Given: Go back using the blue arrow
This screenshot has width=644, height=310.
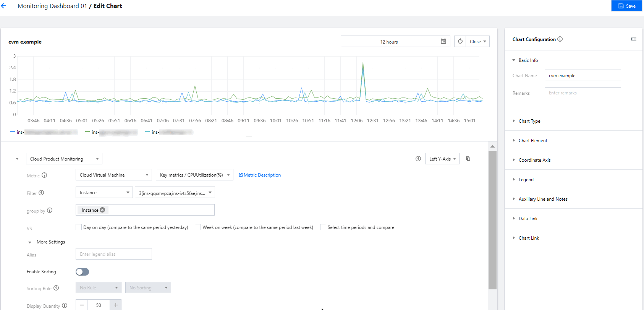Looking at the screenshot, I should point(4,6).
